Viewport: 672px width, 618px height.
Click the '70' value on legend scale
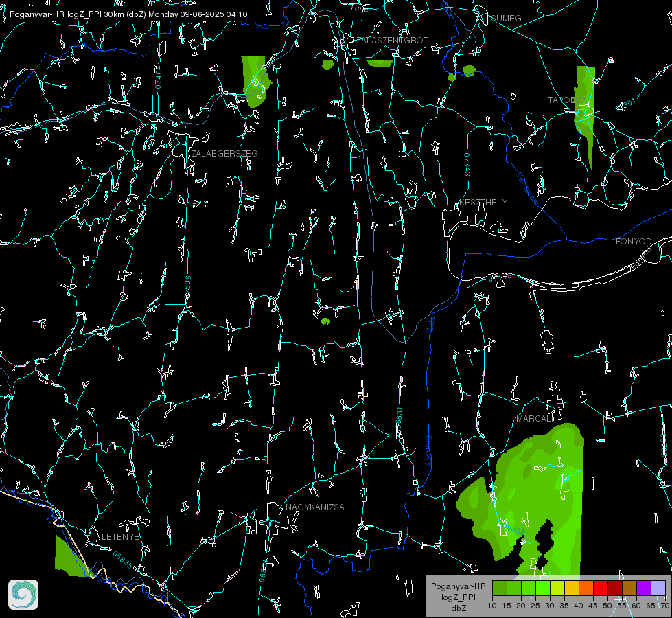click(x=664, y=606)
